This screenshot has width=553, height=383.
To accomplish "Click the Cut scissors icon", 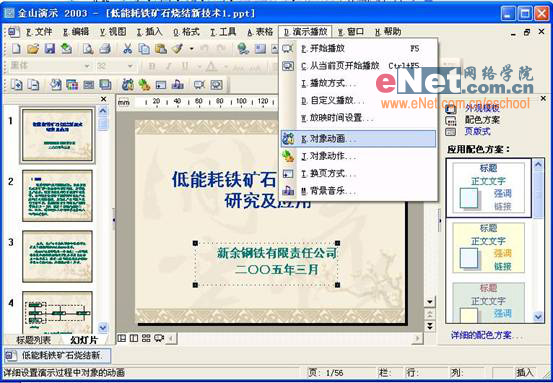I will pos(127,49).
